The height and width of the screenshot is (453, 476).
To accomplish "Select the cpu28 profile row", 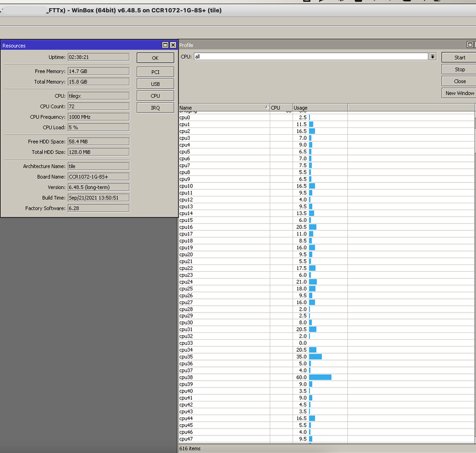I will coord(326,309).
